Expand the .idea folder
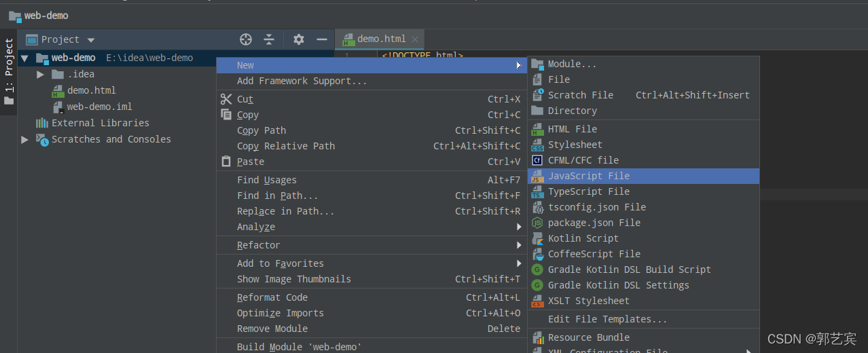 [x=40, y=74]
